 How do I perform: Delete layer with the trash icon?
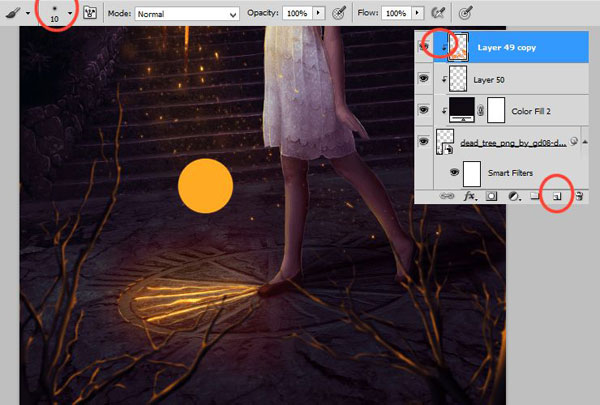click(579, 196)
